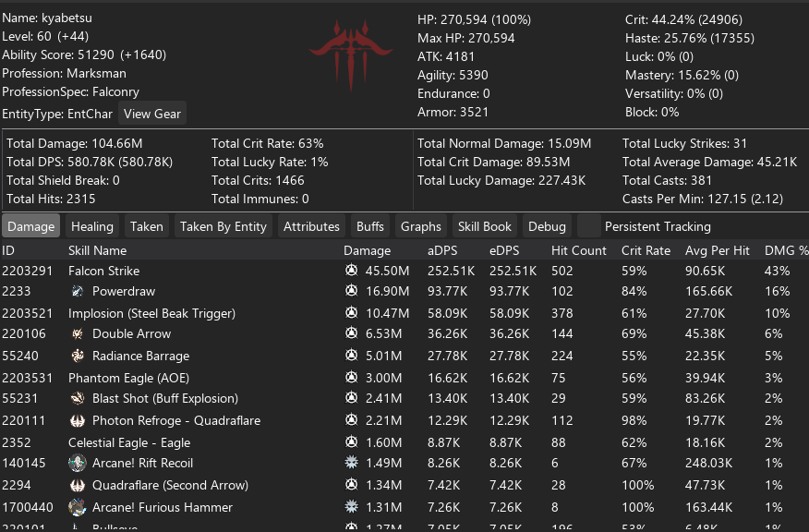Select the Falcon Strike skill name
Image resolution: width=809 pixels, height=532 pixels.
(103, 271)
